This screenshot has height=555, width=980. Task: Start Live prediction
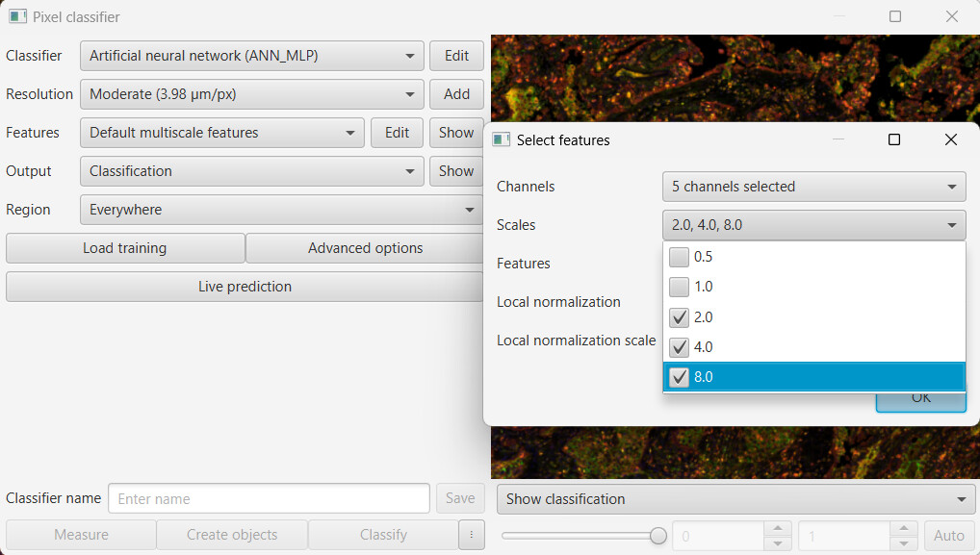[x=246, y=286]
